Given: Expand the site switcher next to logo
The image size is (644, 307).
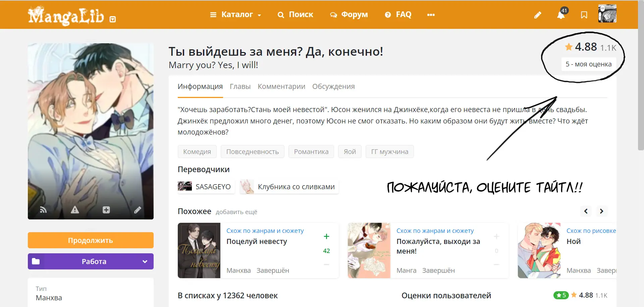Looking at the screenshot, I should [x=113, y=19].
